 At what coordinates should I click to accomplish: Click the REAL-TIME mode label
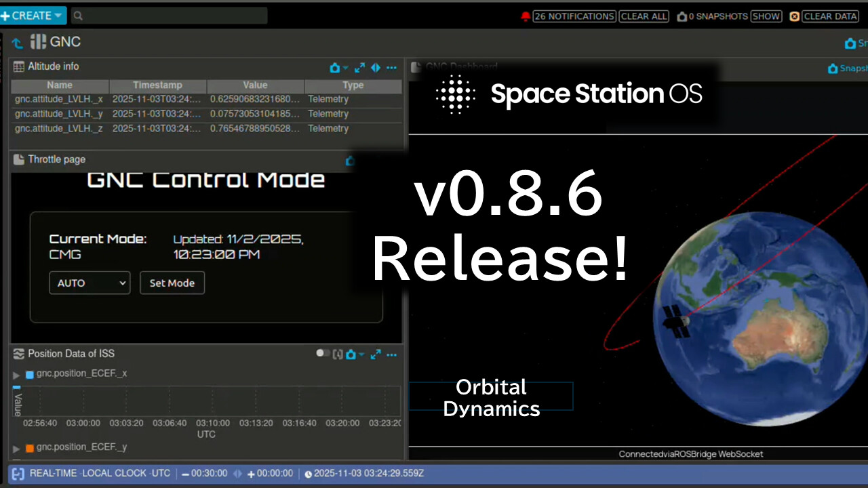click(53, 473)
